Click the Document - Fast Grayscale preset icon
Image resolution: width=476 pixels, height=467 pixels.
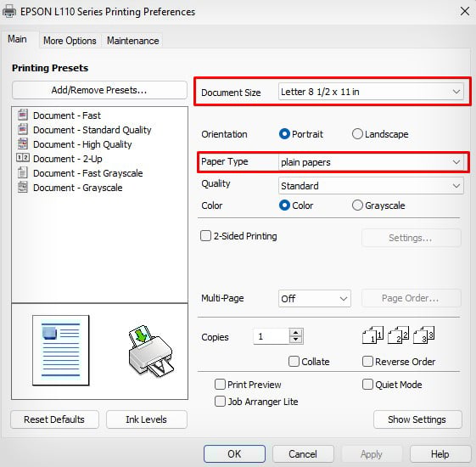point(22,172)
